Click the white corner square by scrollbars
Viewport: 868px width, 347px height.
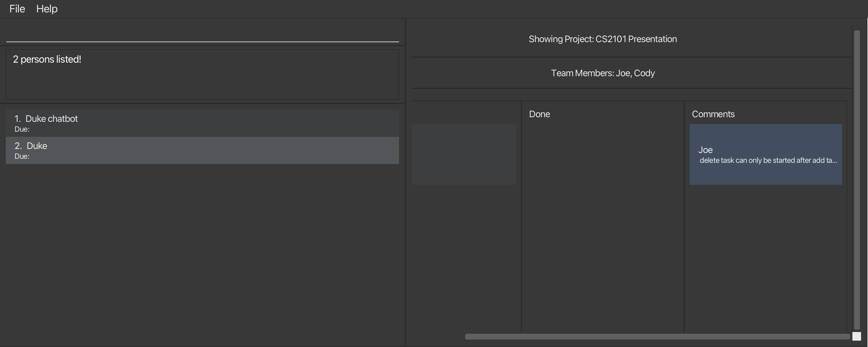click(856, 336)
